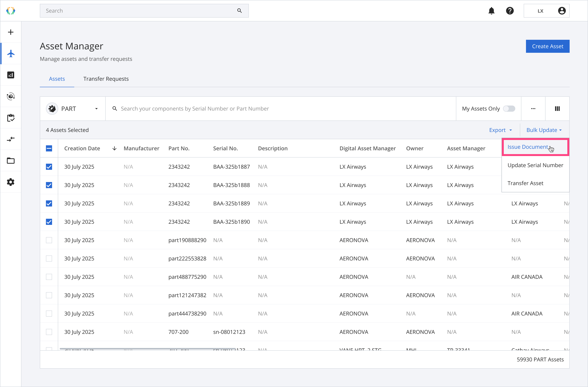Switch to the Assets tab
This screenshot has width=588, height=387.
click(x=57, y=79)
